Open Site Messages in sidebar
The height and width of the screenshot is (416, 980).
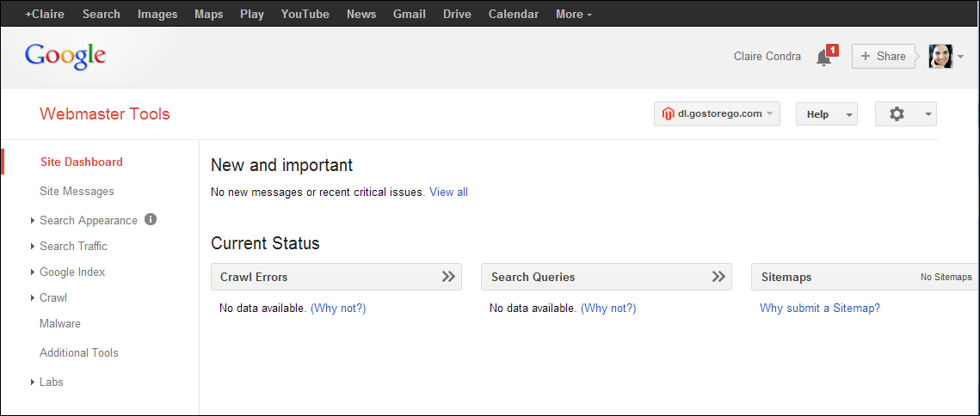tap(77, 191)
